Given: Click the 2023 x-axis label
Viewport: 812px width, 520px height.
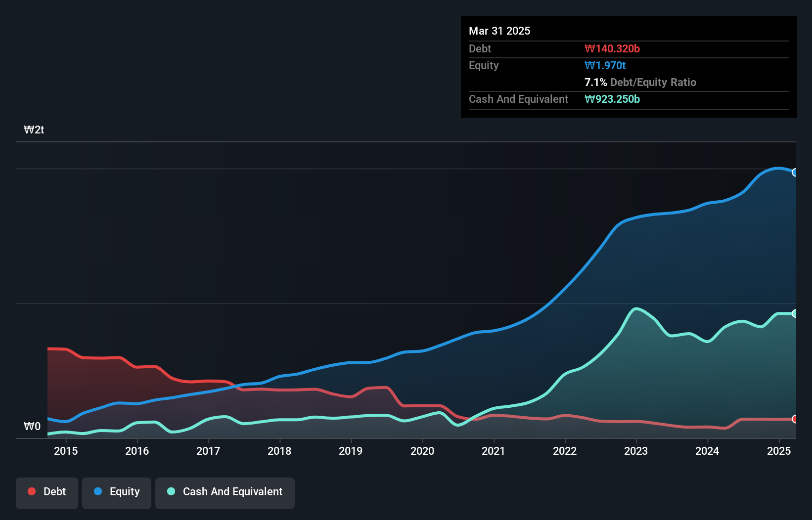Looking at the screenshot, I should click(636, 451).
